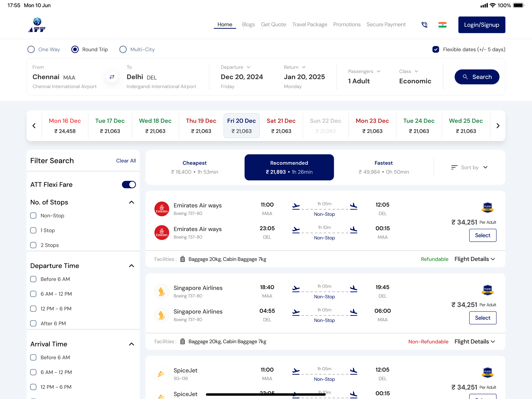Check departure Before 6 AM filter
This screenshot has width=532, height=399.
pyautogui.click(x=33, y=279)
